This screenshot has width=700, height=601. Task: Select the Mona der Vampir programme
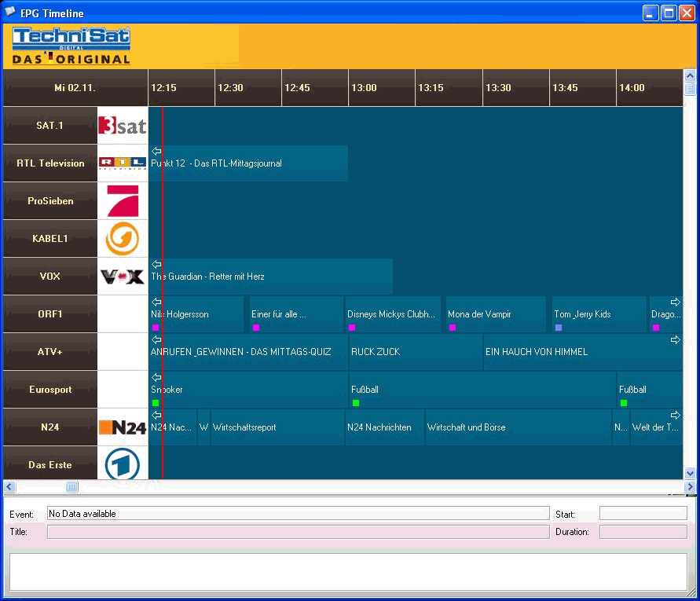pyautogui.click(x=496, y=314)
